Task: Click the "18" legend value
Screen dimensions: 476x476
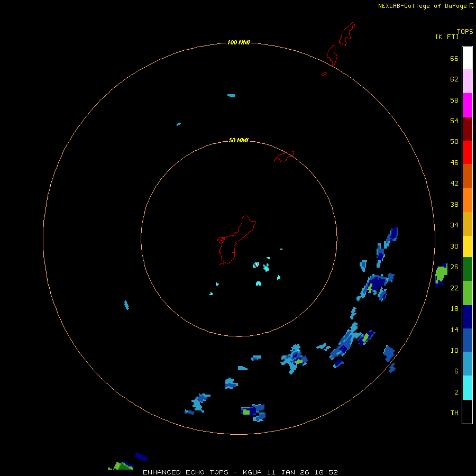Action: [x=454, y=309]
